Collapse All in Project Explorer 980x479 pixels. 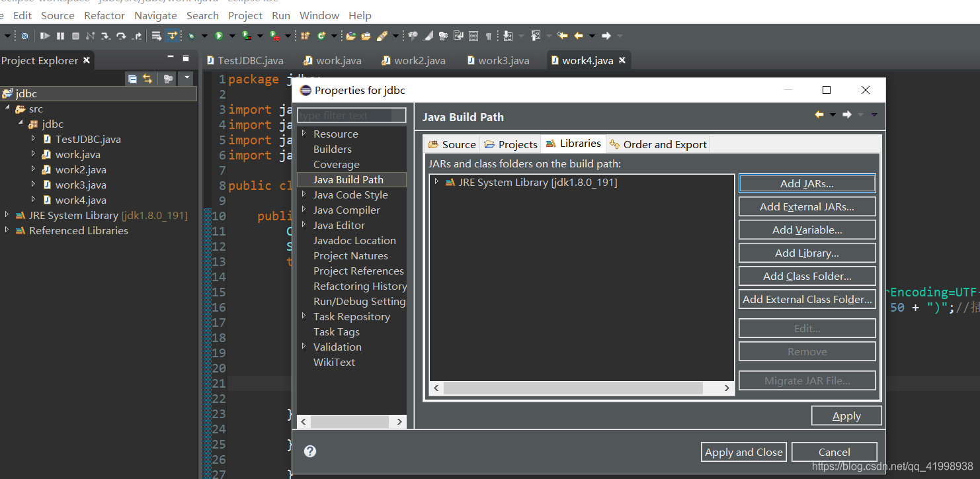[132, 79]
